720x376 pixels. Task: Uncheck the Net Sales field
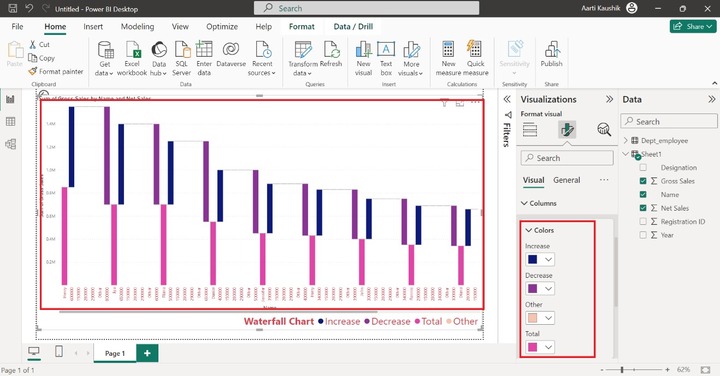[x=643, y=208]
